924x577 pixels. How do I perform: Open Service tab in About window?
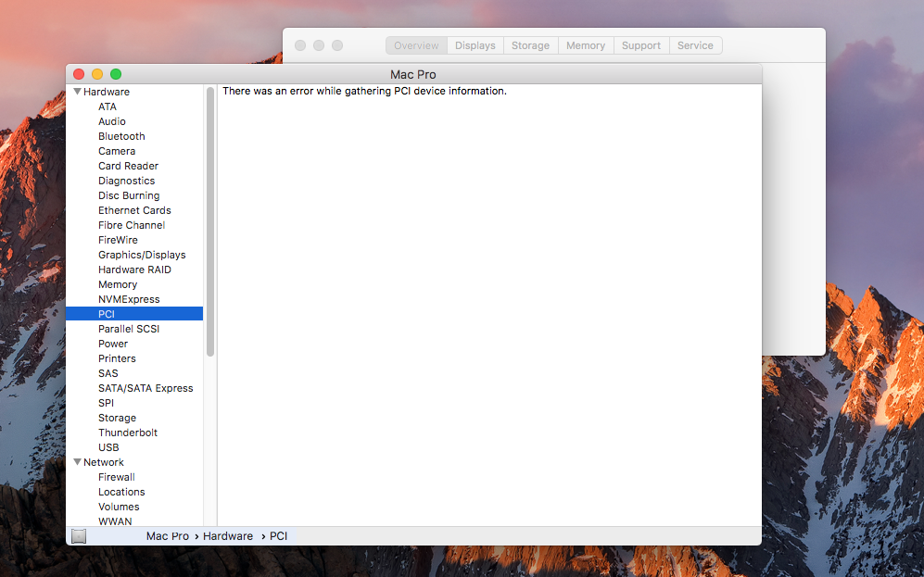[x=695, y=45]
